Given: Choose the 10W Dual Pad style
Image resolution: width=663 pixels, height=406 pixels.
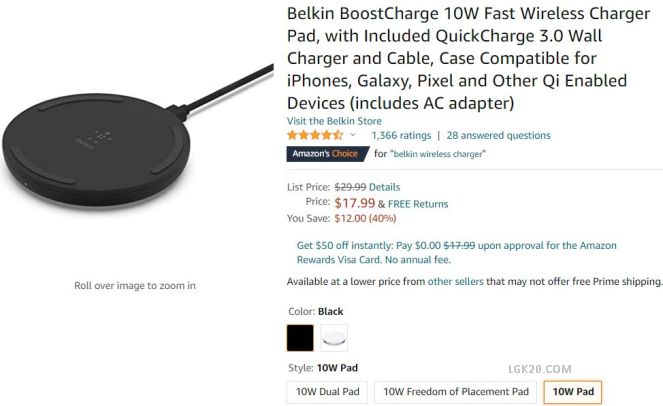Looking at the screenshot, I should pyautogui.click(x=327, y=392).
